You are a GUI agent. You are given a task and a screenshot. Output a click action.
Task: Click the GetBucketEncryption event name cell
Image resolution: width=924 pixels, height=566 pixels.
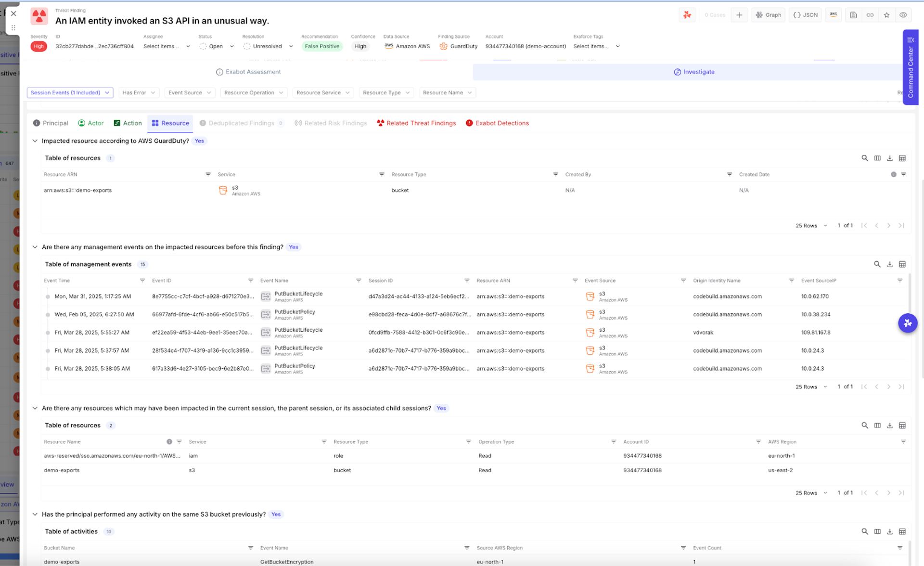coord(287,562)
